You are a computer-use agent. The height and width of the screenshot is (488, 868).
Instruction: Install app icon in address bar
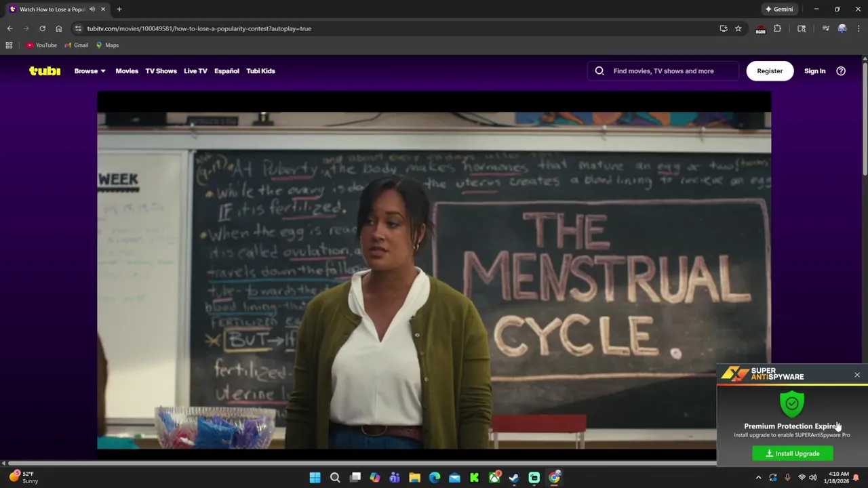click(x=724, y=28)
